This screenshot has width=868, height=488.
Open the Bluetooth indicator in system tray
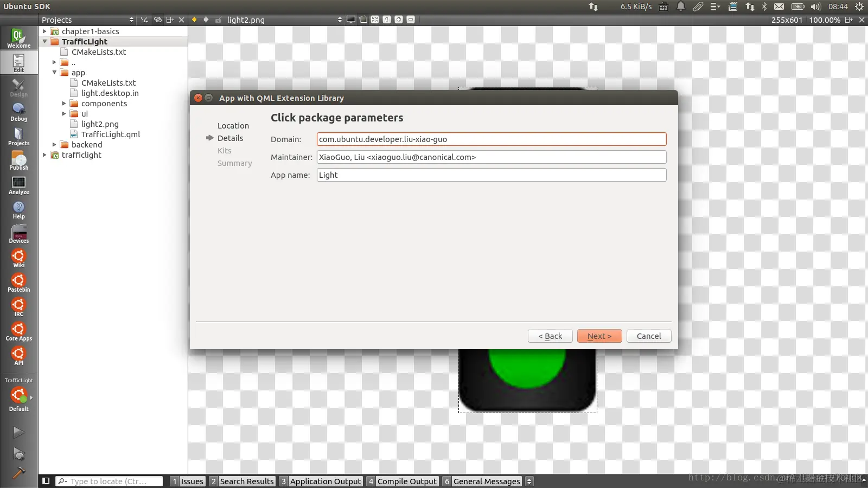(x=764, y=7)
